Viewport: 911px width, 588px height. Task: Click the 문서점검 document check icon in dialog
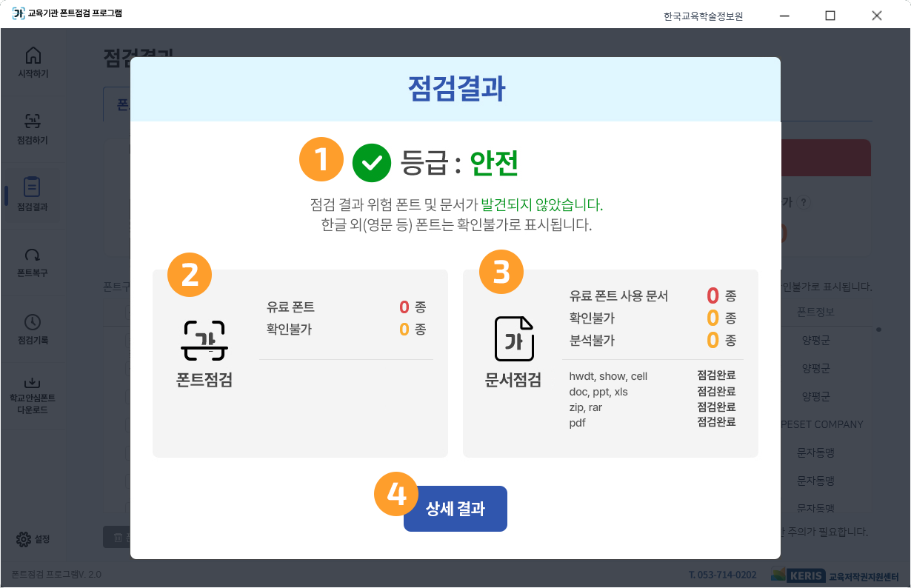tap(513, 340)
